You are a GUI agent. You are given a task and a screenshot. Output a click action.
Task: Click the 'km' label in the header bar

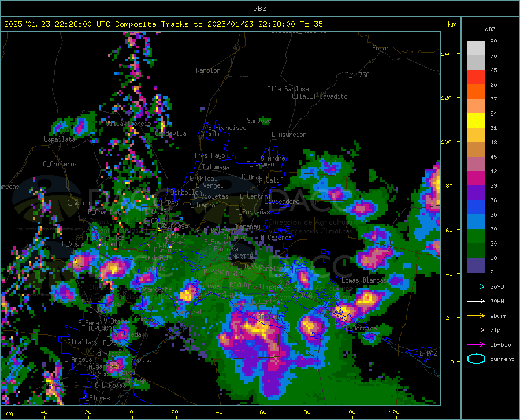[452, 24]
